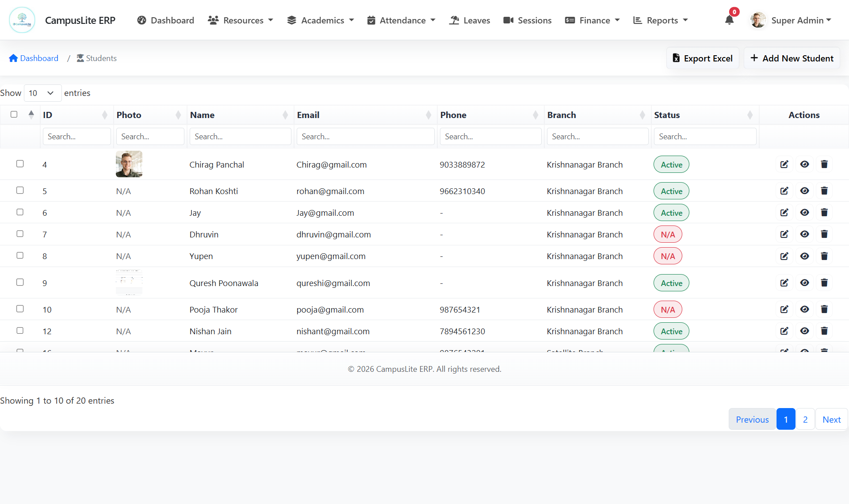Viewport: 849px width, 504px height.
Task: Expand the Academics dropdown menu
Action: pos(321,20)
